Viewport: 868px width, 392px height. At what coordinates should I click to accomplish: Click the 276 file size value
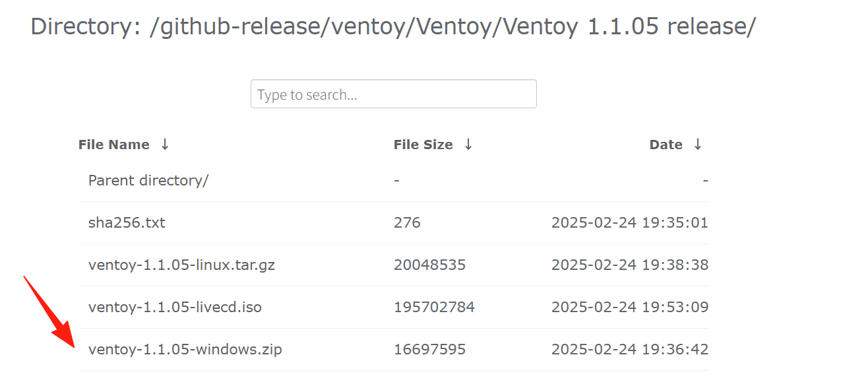(x=407, y=222)
